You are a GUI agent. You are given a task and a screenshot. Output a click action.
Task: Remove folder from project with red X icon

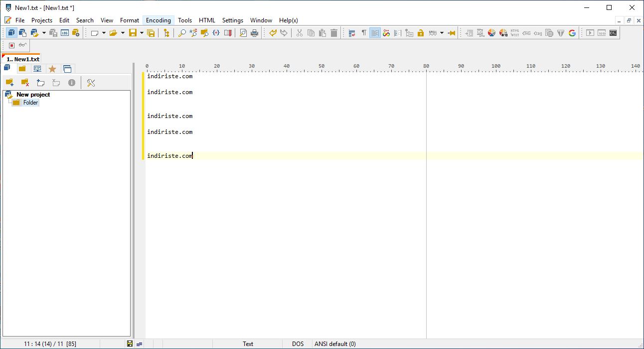tap(25, 83)
